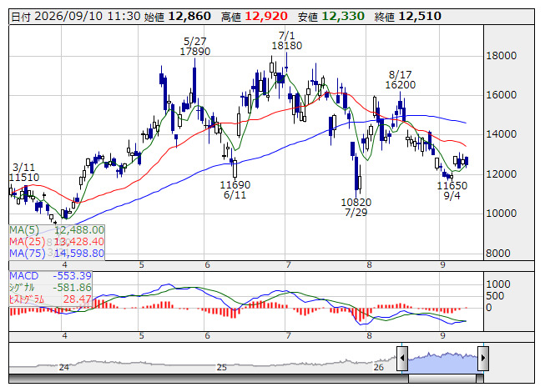Click the MA(75) 14,598.80 legend entry
Image resolution: width=545 pixels, height=392 pixels.
[x=57, y=254]
